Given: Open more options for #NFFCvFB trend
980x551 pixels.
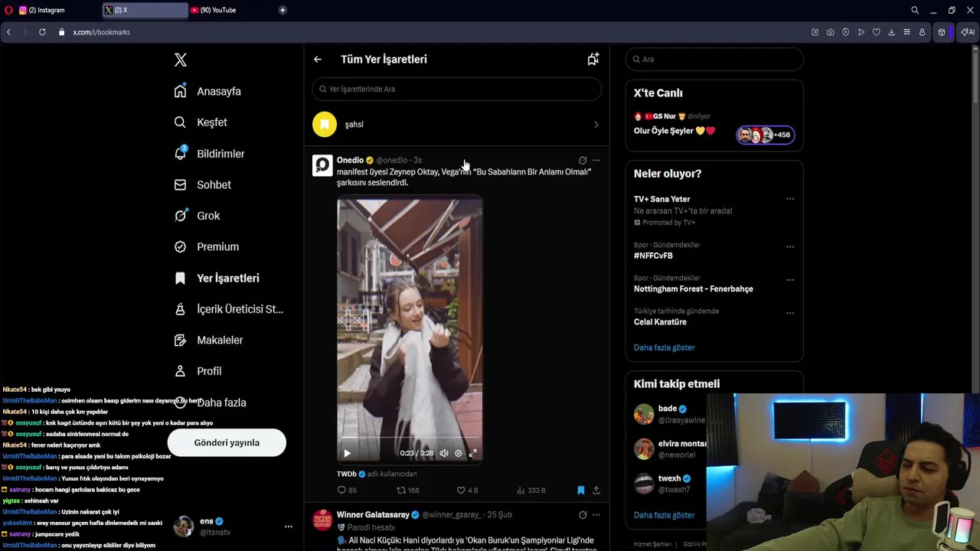Looking at the screenshot, I should click(x=790, y=247).
